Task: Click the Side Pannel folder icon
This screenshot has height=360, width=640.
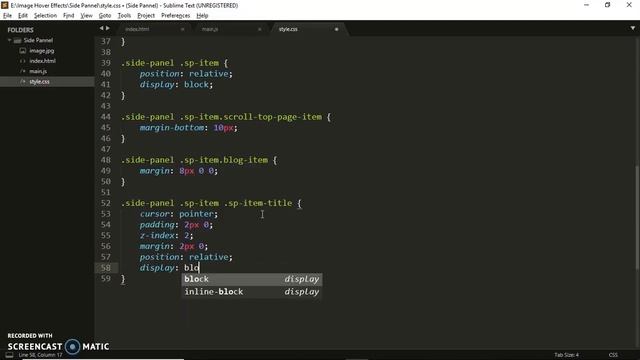Action: 17,40
